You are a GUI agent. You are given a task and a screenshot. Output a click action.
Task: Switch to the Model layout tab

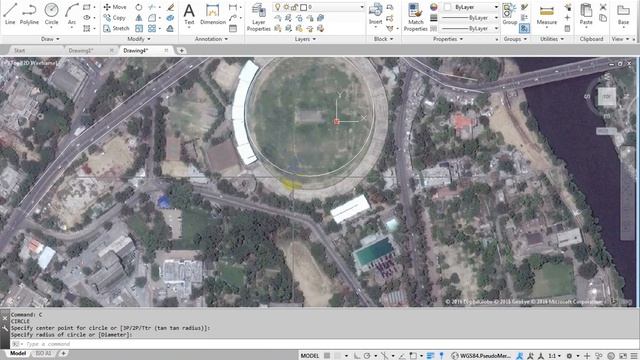coord(18,353)
